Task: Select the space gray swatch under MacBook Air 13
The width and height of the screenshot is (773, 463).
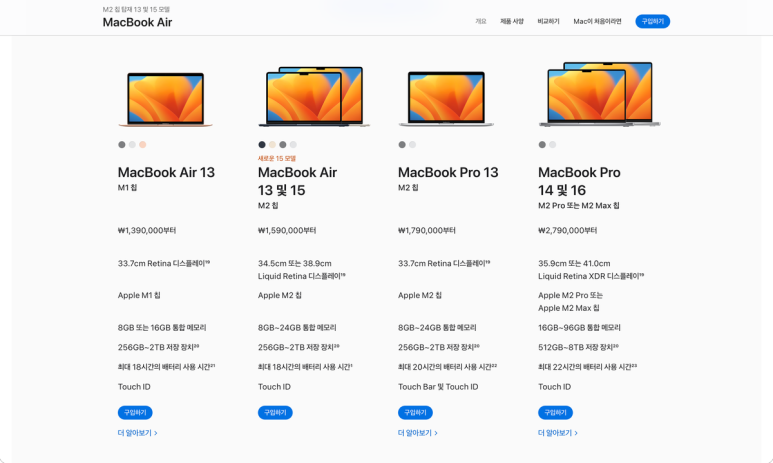Action: click(x=122, y=144)
